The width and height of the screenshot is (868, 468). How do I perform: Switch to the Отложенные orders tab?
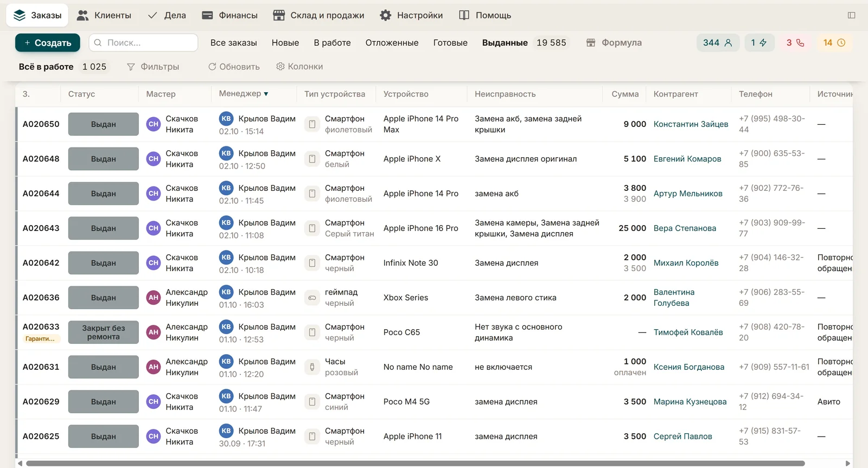click(392, 43)
